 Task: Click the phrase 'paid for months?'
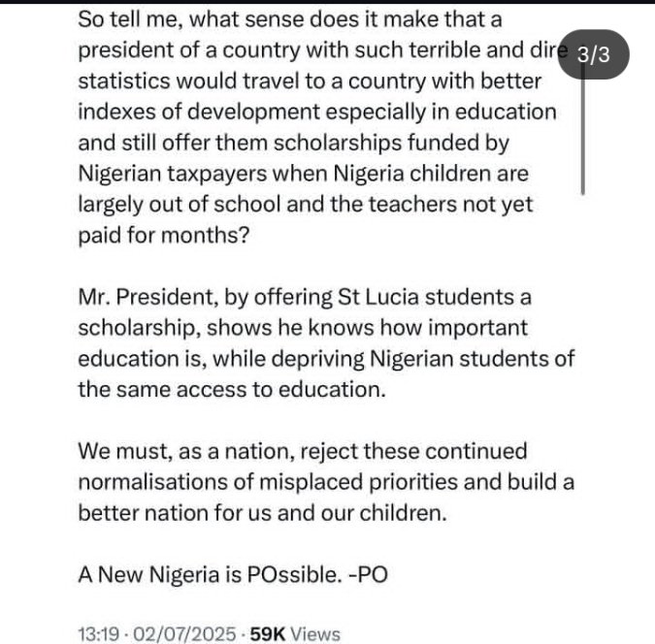(x=162, y=238)
